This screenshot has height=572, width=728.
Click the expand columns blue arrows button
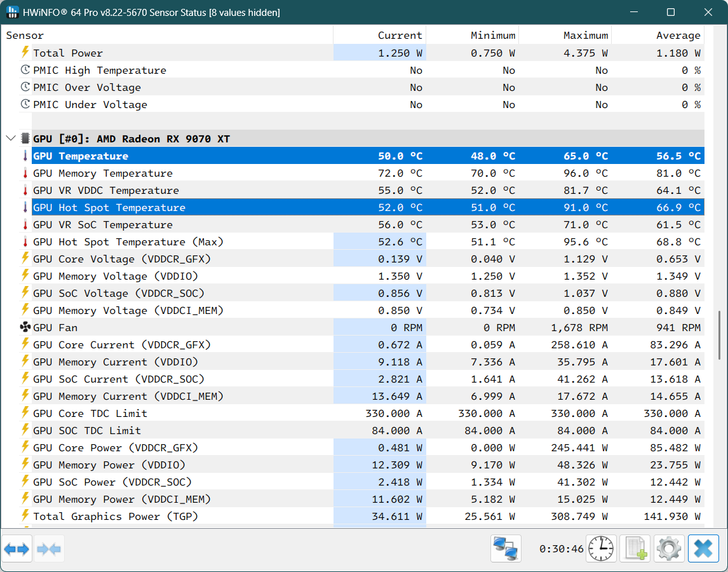click(x=17, y=549)
